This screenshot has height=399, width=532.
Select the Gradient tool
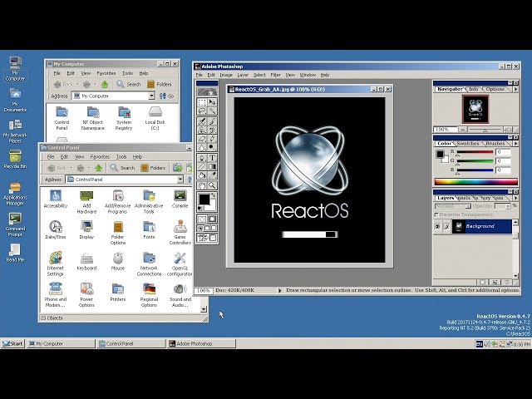coord(213,166)
